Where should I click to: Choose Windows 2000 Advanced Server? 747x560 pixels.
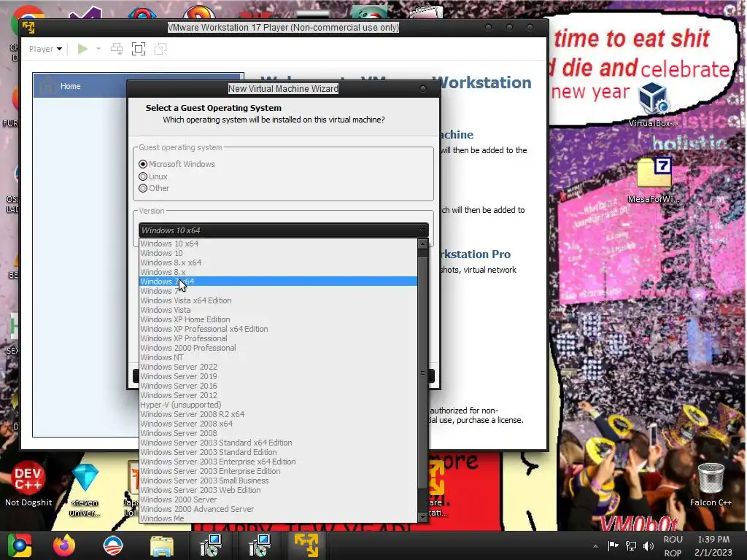click(x=278, y=509)
